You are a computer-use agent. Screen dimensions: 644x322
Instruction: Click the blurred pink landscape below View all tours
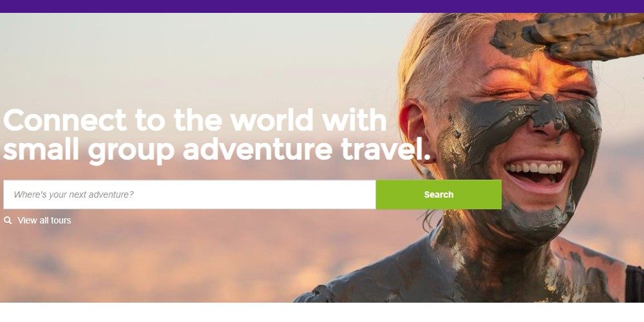tap(164, 263)
